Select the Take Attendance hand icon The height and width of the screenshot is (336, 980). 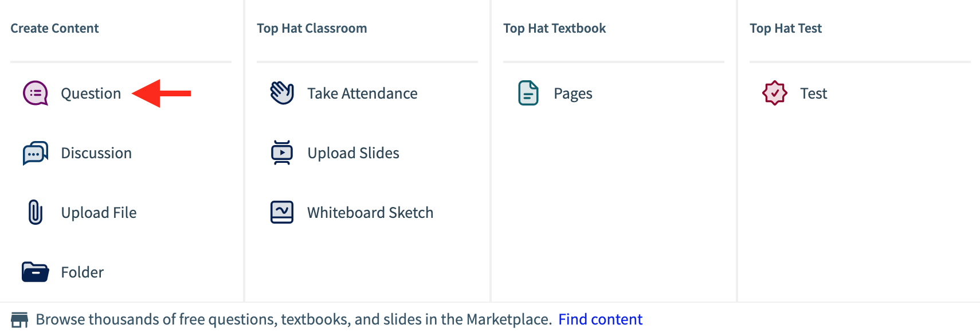[281, 93]
